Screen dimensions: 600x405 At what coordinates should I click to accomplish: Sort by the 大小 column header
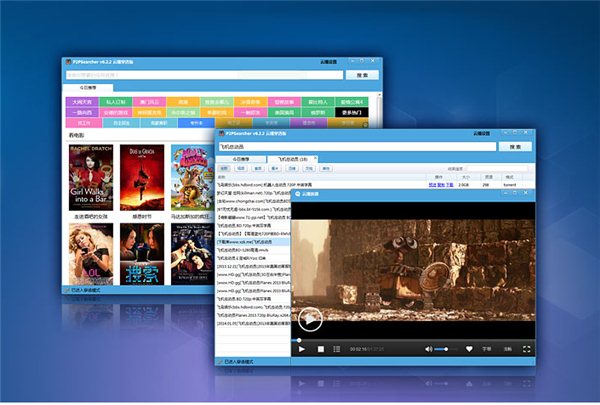466,177
